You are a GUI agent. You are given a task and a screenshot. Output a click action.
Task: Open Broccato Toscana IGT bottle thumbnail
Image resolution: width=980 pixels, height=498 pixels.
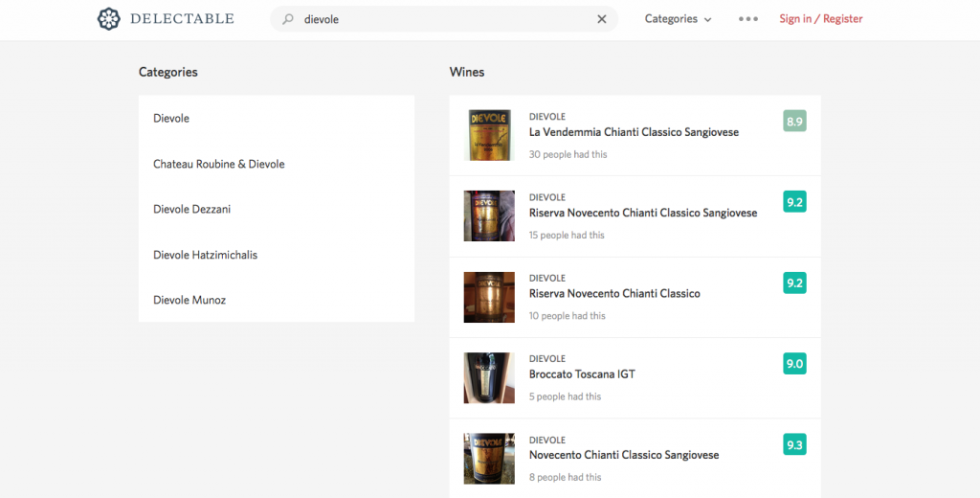point(489,378)
